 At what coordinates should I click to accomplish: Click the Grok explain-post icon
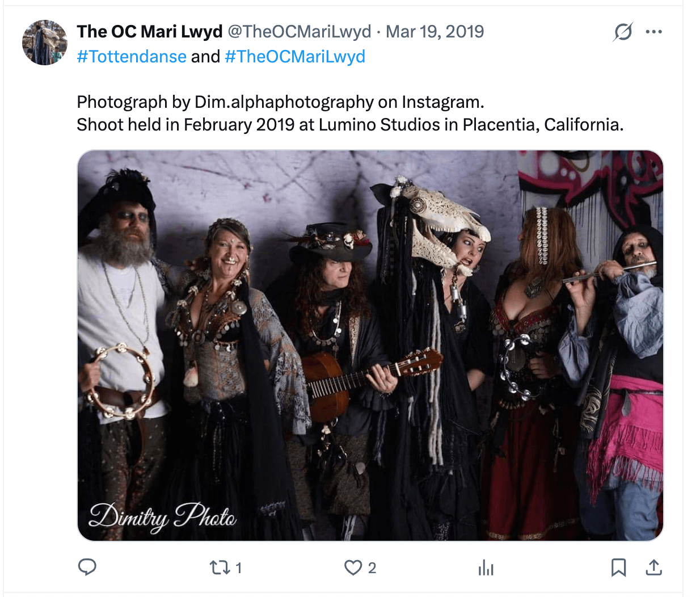point(623,32)
